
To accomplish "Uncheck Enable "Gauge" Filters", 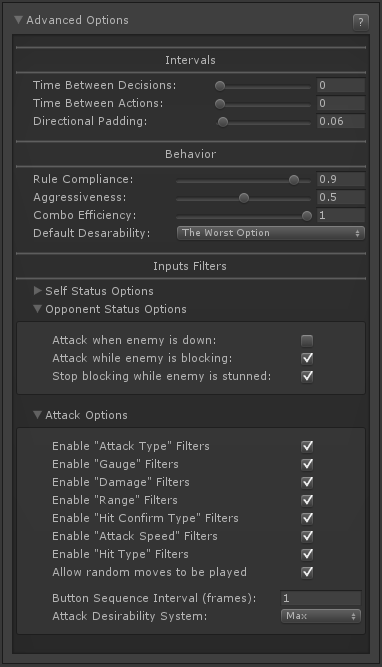I will click(x=307, y=464).
